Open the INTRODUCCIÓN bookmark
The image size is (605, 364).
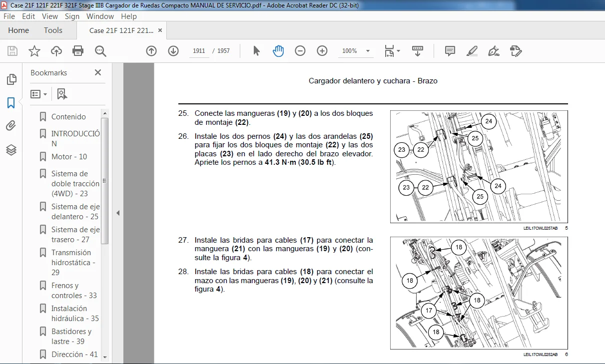(x=75, y=138)
